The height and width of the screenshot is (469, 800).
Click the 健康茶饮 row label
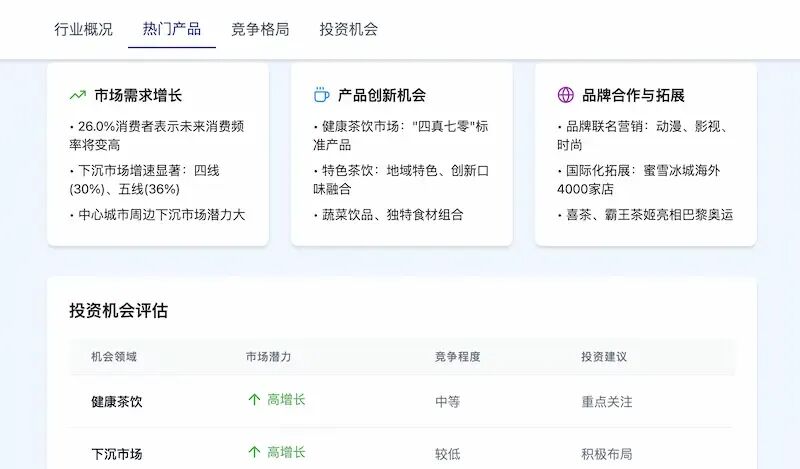pos(117,402)
